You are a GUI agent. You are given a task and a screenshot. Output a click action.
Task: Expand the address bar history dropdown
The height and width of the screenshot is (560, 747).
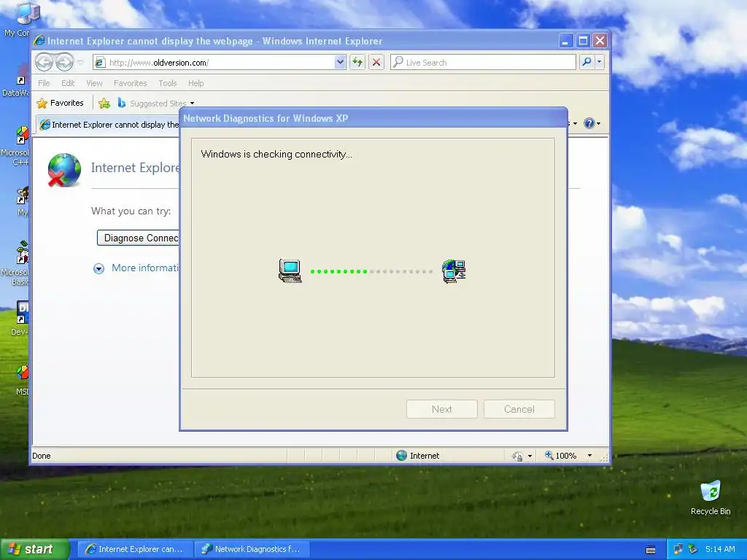coord(340,63)
